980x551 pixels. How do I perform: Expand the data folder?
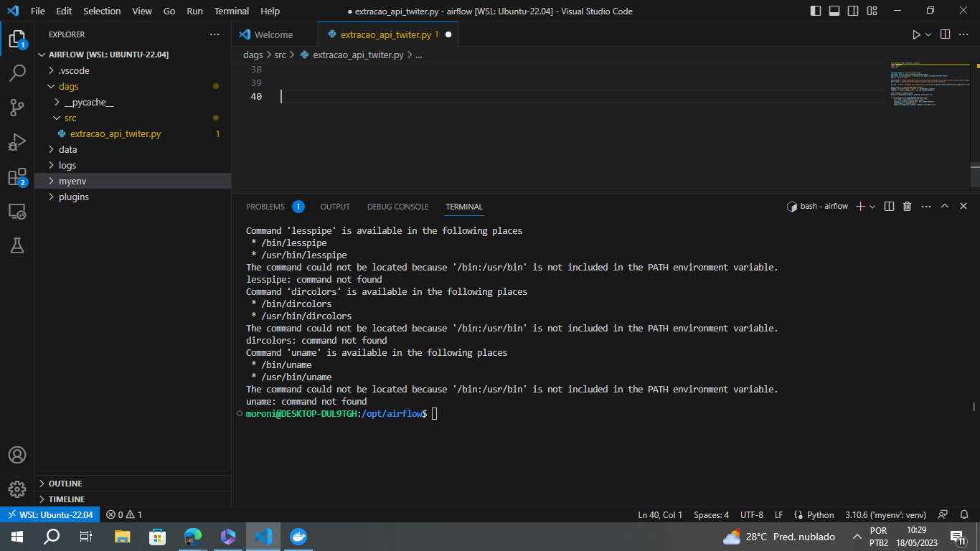(x=133, y=149)
